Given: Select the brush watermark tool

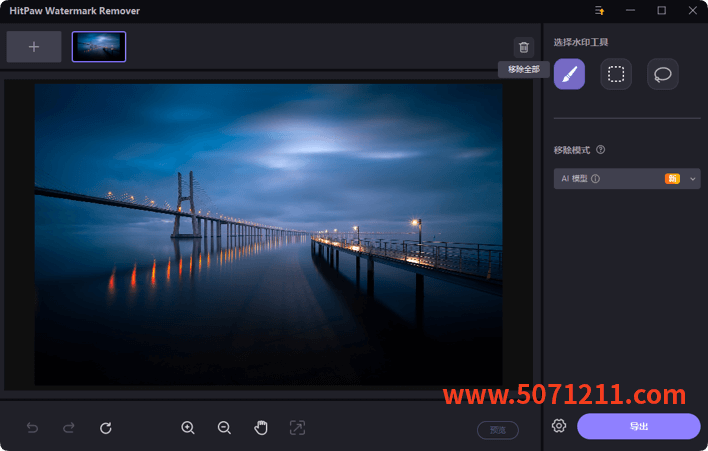Looking at the screenshot, I should coord(569,74).
